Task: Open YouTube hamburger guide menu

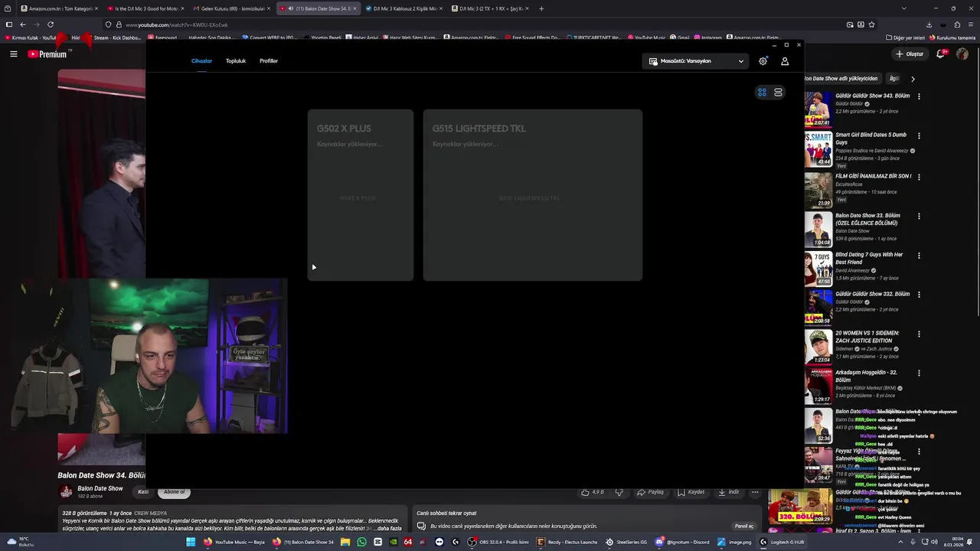Action: coord(13,54)
